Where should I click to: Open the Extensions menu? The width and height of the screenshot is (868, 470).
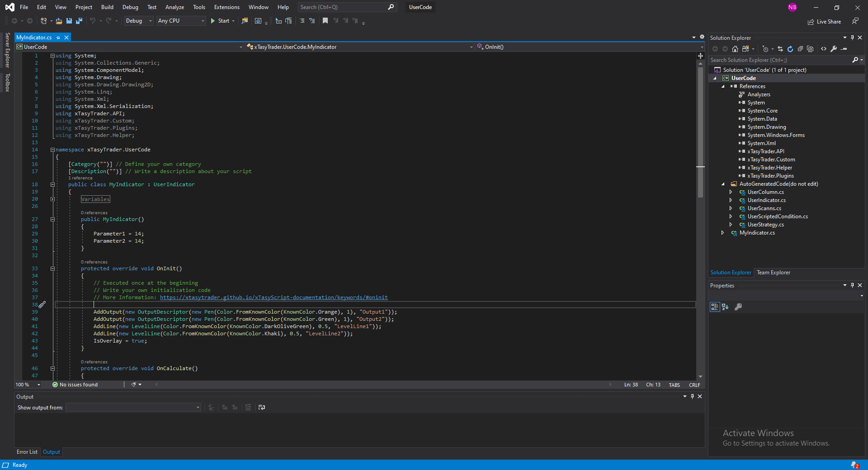click(226, 7)
